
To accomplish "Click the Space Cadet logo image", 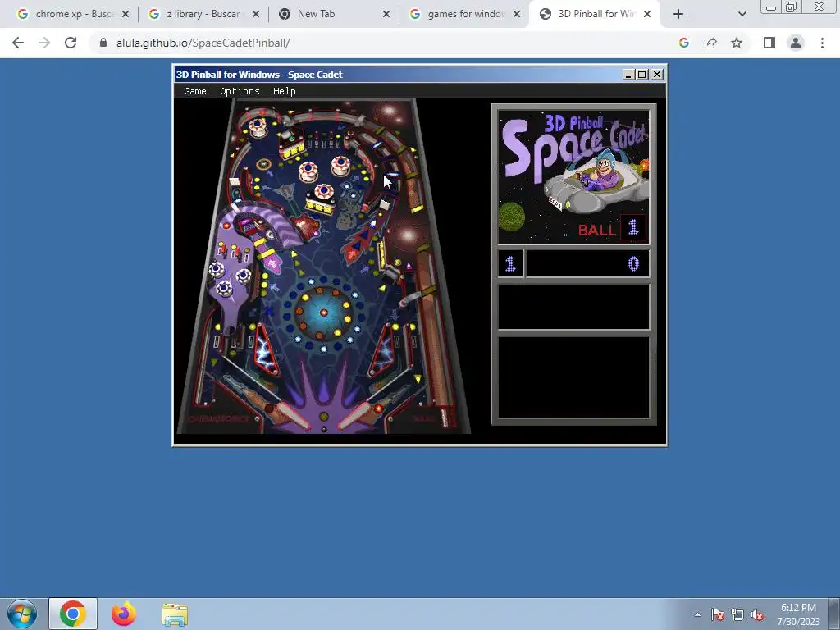I will [573, 177].
